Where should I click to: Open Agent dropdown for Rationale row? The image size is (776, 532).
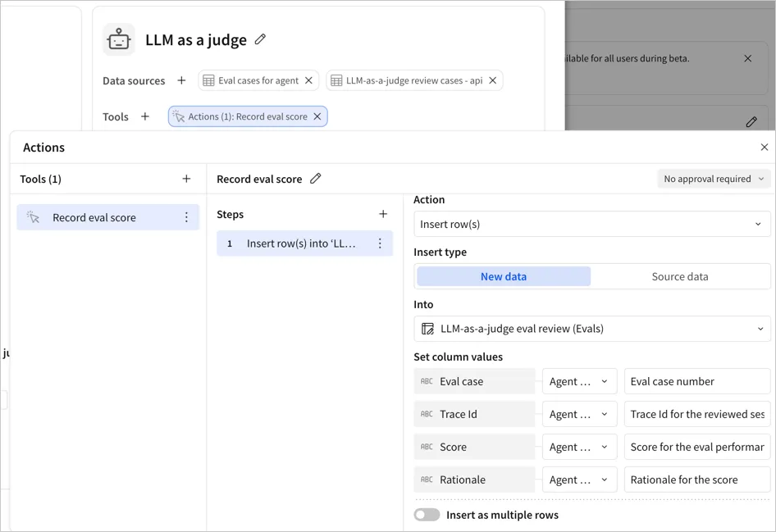[x=579, y=479]
